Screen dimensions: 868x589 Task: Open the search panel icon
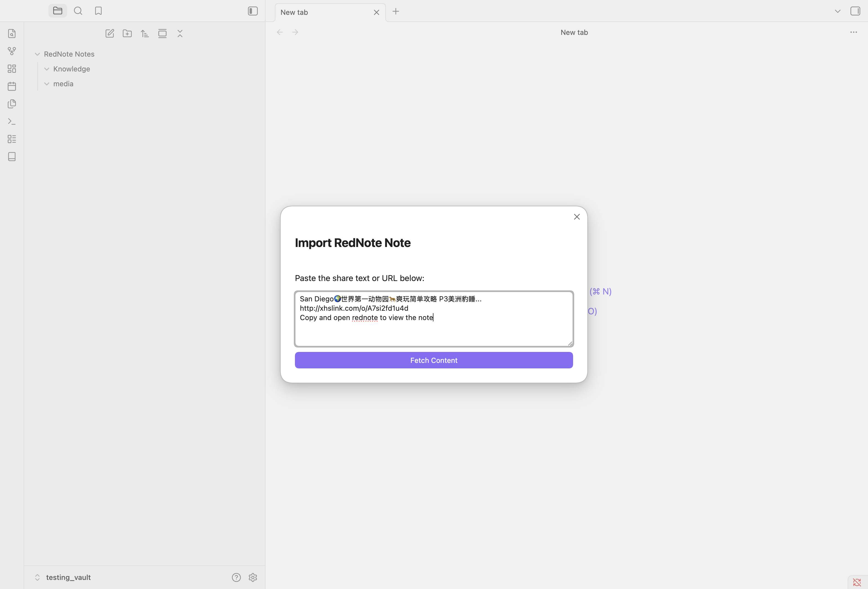tap(78, 11)
